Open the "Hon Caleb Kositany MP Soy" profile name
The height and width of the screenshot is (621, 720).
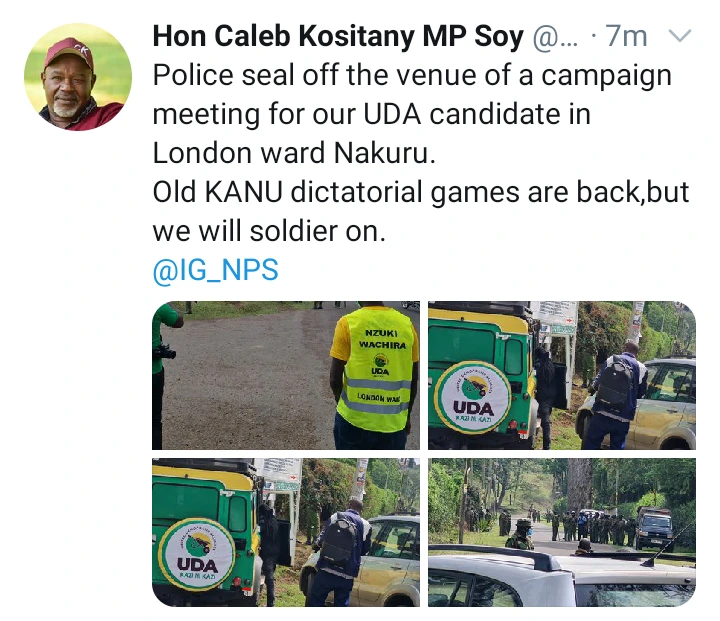tap(338, 36)
